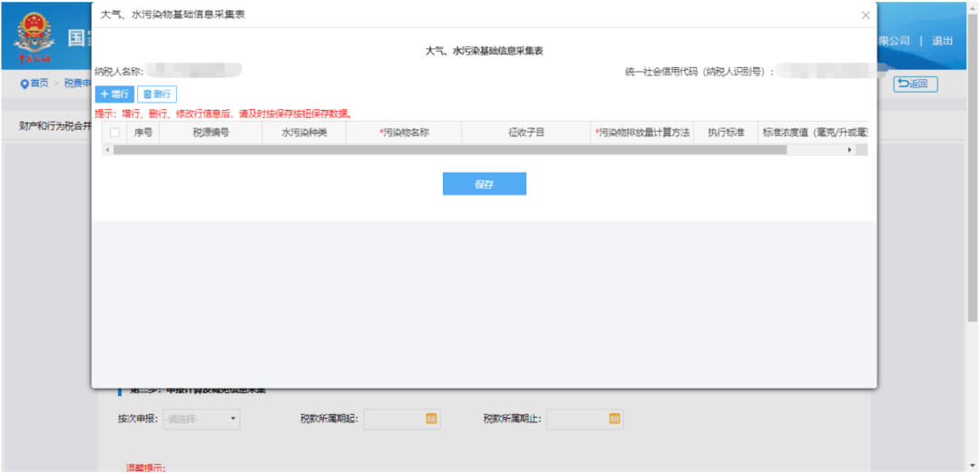The image size is (980, 474).
Task: Click the 税款所属期止 date field
Action: (x=585, y=419)
